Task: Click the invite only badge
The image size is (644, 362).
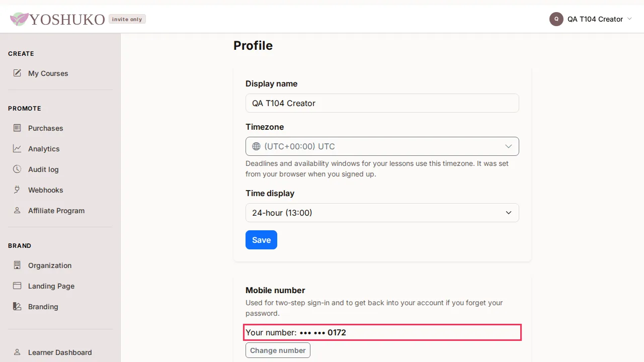Action: click(x=127, y=19)
